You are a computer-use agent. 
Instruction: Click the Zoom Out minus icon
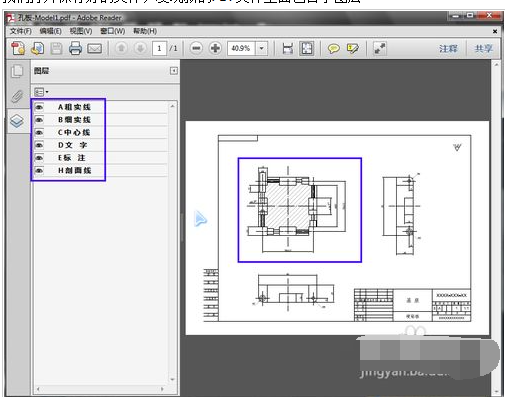[196, 48]
